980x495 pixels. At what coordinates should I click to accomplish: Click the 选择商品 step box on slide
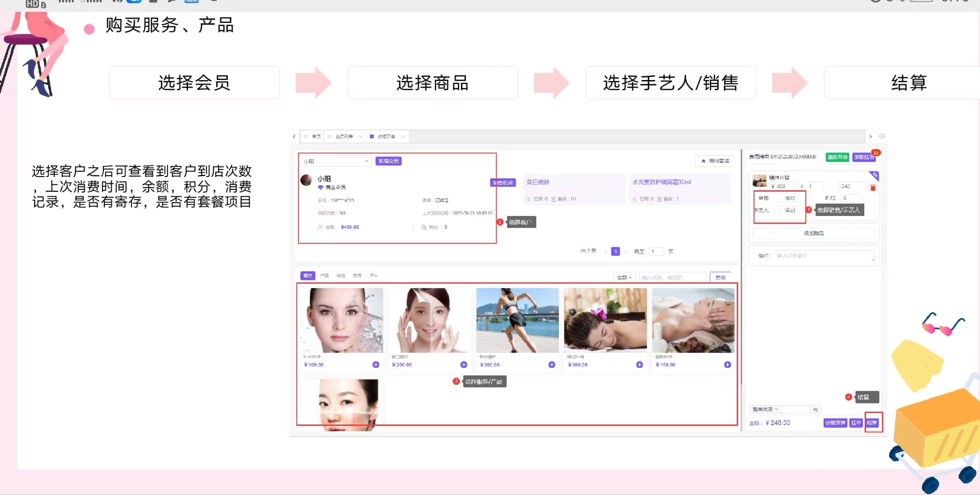click(x=433, y=83)
